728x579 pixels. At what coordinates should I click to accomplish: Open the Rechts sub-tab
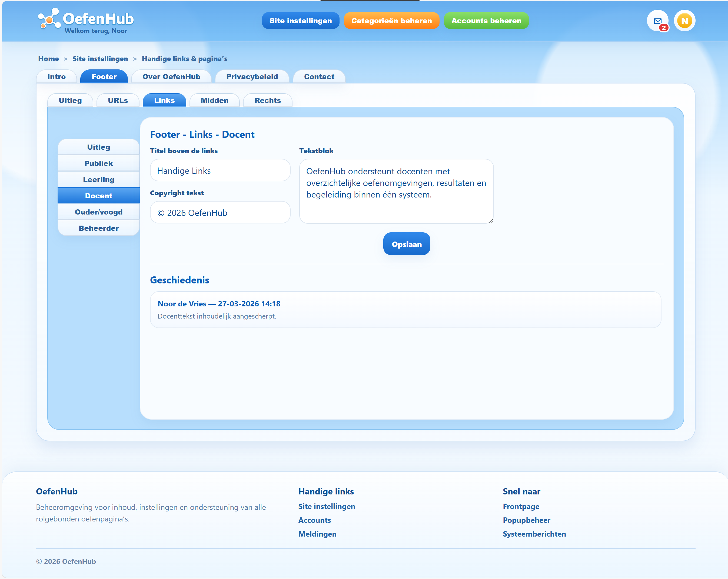point(267,100)
